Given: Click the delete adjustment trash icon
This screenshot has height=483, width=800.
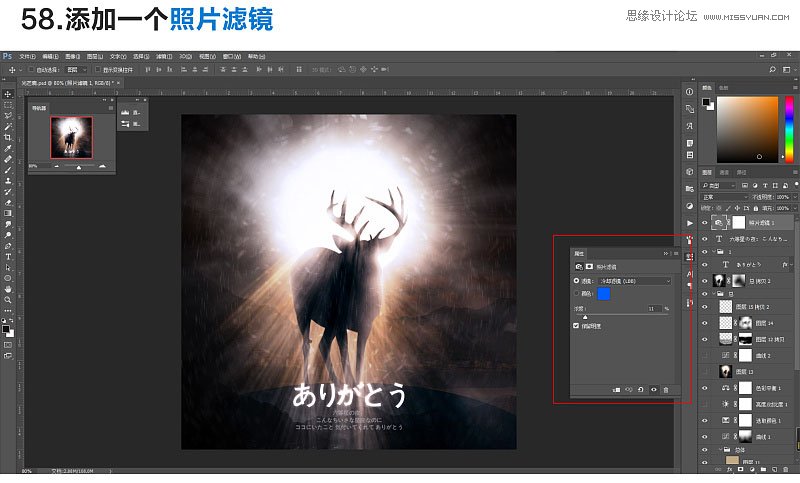Looking at the screenshot, I should click(x=666, y=390).
